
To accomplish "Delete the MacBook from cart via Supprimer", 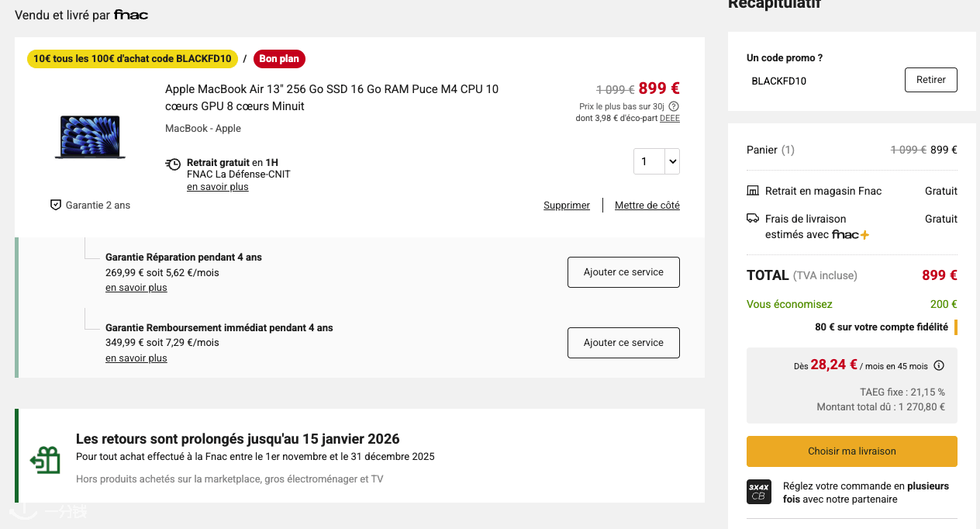I will 567,206.
